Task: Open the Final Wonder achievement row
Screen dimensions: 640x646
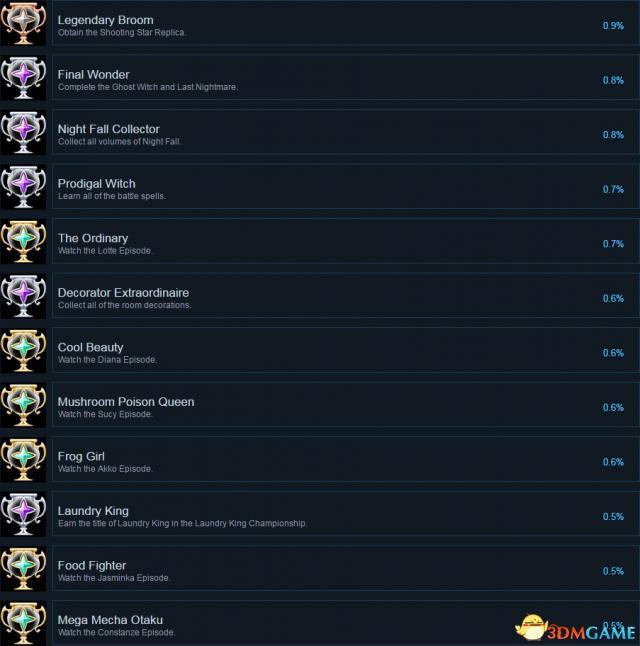Action: coord(345,77)
